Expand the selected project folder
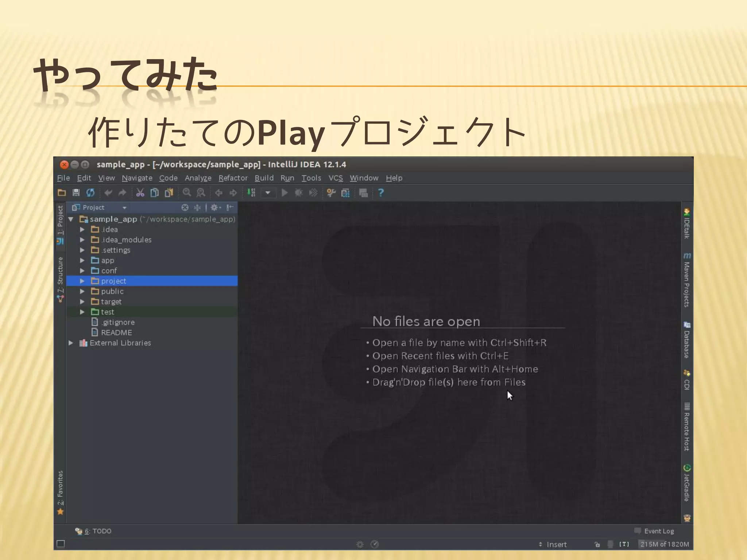This screenshot has height=560, width=747. point(82,281)
